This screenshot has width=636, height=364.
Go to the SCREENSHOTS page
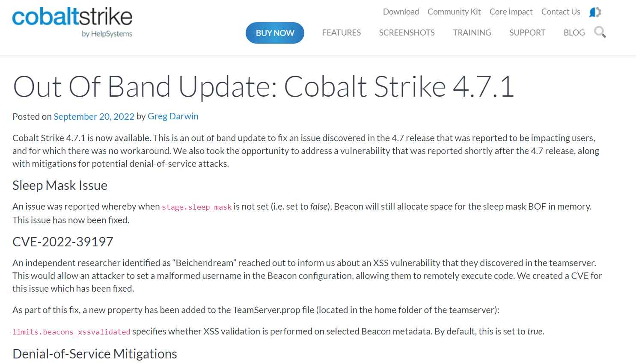pyautogui.click(x=407, y=33)
